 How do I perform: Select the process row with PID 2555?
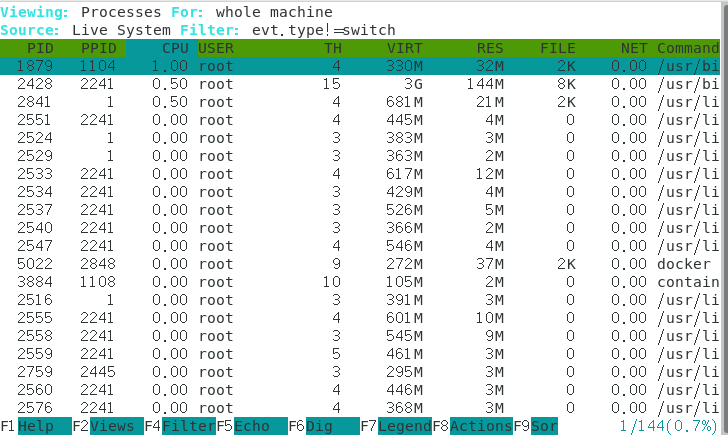(x=360, y=318)
